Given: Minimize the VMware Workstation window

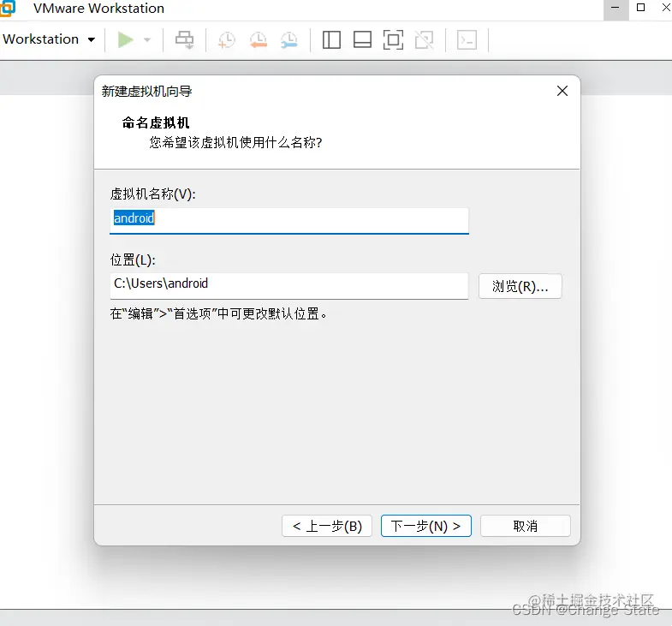Looking at the screenshot, I should coord(616,9).
